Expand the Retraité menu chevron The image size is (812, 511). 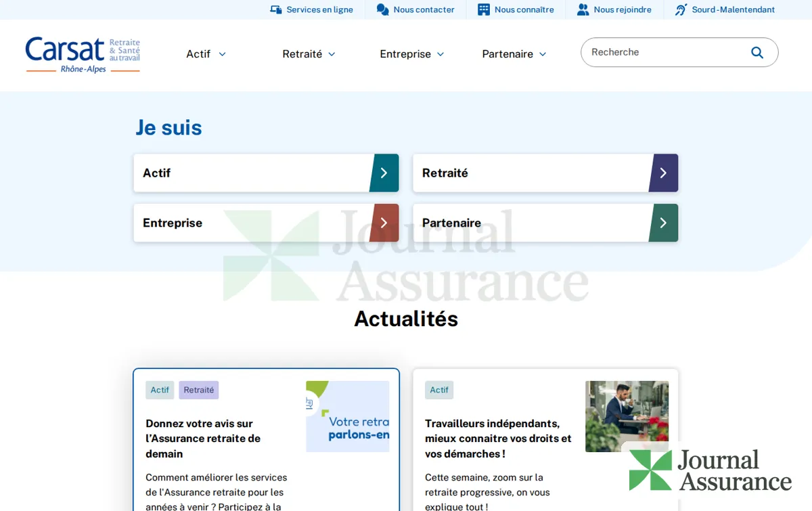332,54
